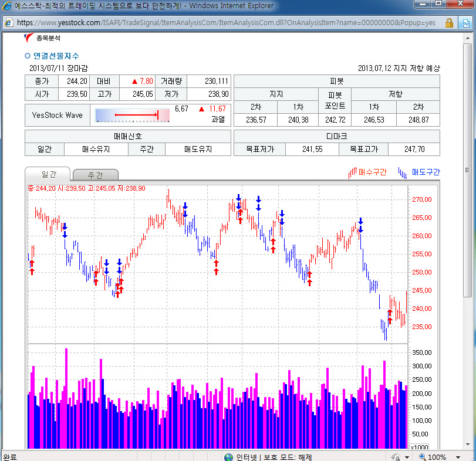This screenshot has width=476, height=461.
Task: Click the Internet Explorer page icon in address bar
Action: pos(9,23)
